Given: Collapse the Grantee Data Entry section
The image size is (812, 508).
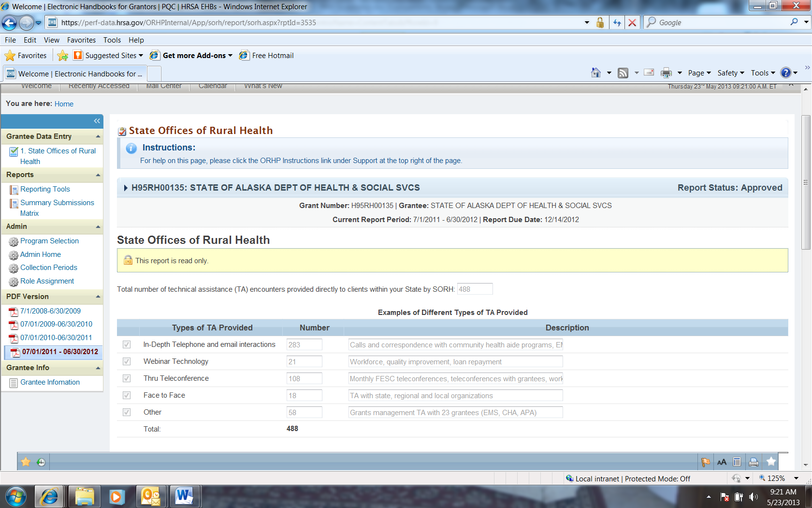Looking at the screenshot, I should tap(98, 136).
